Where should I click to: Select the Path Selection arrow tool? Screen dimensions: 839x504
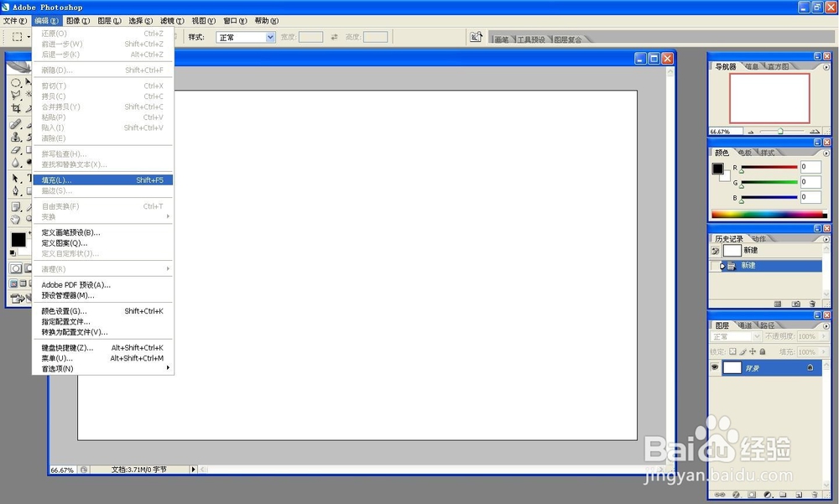pos(16,178)
